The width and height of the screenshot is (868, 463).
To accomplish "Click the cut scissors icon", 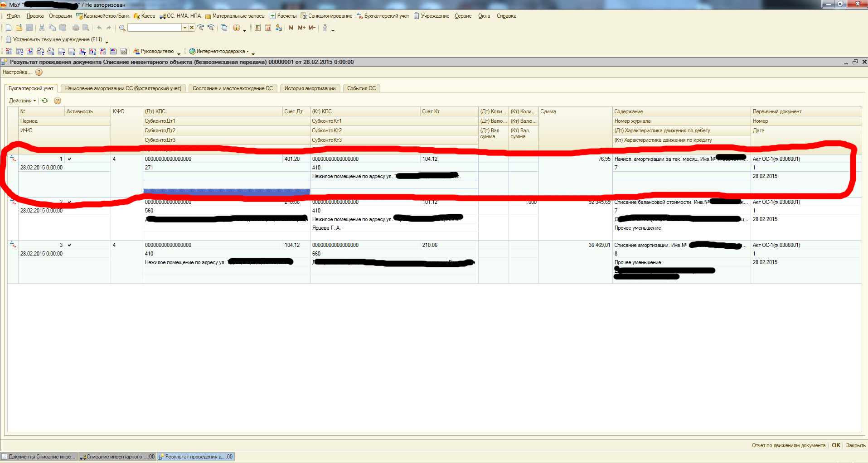I will 42,28.
